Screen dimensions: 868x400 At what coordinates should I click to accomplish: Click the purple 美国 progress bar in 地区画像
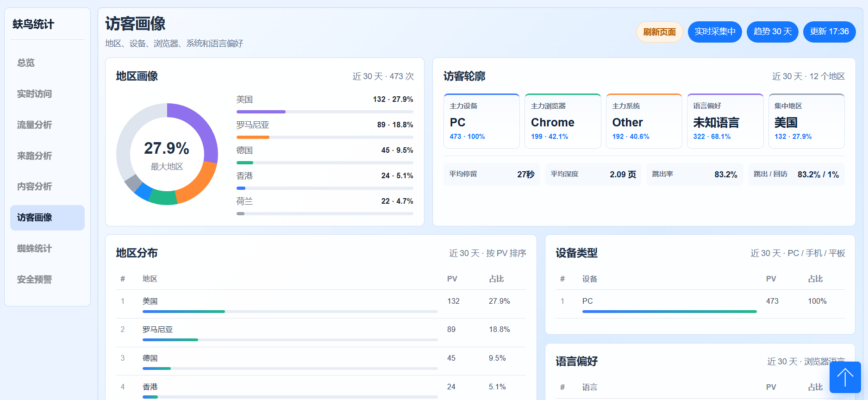click(x=261, y=112)
